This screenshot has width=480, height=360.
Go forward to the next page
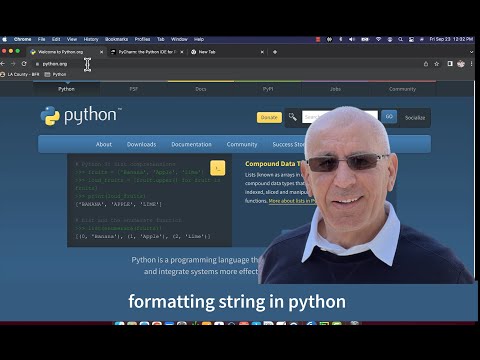click(13, 64)
